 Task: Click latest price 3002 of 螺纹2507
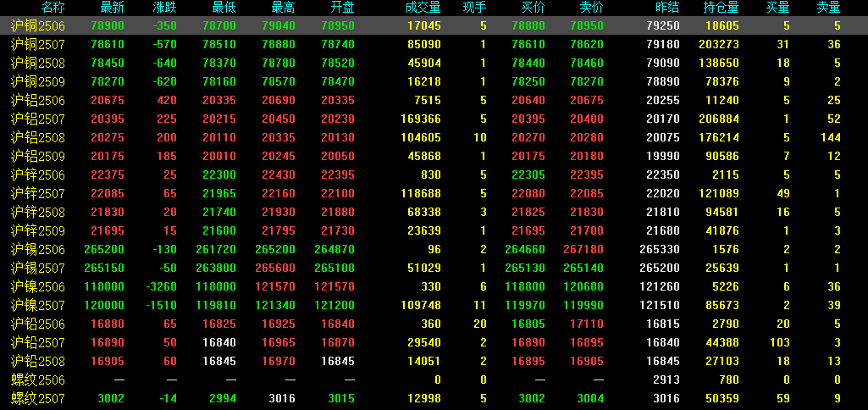click(x=113, y=398)
